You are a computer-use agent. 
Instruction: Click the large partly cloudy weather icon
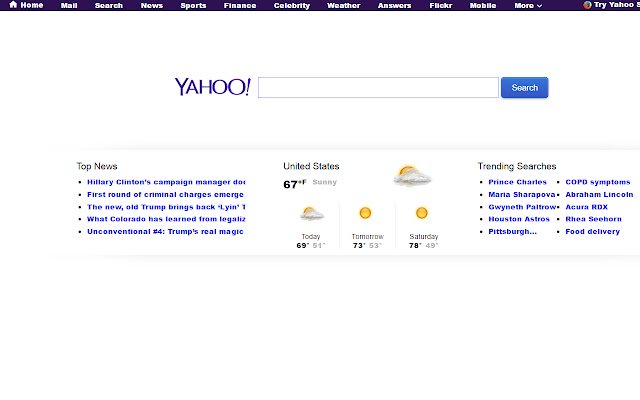pyautogui.click(x=412, y=176)
